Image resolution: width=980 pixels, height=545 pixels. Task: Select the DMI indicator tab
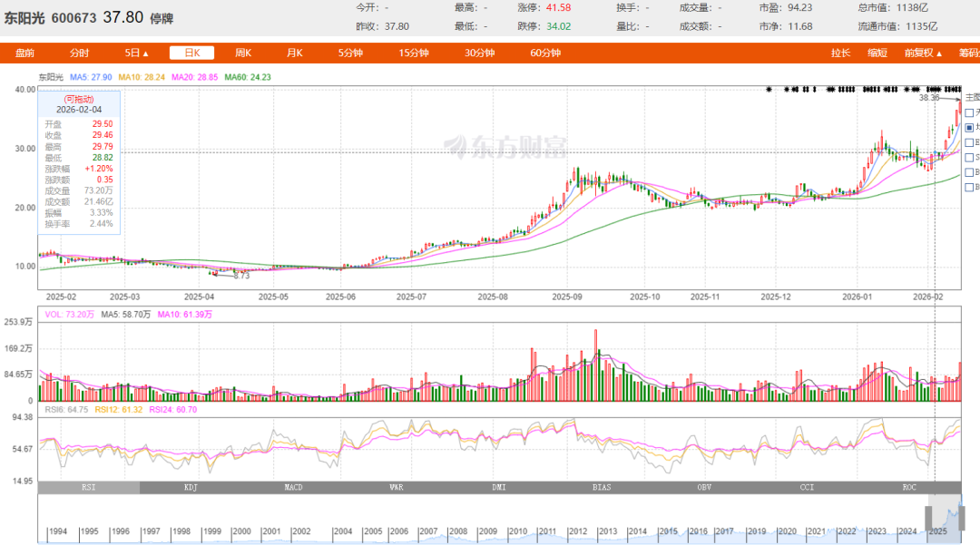pos(499,487)
